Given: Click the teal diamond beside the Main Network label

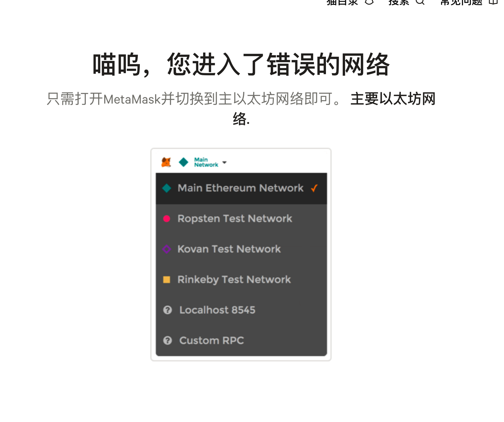Looking at the screenshot, I should [183, 162].
